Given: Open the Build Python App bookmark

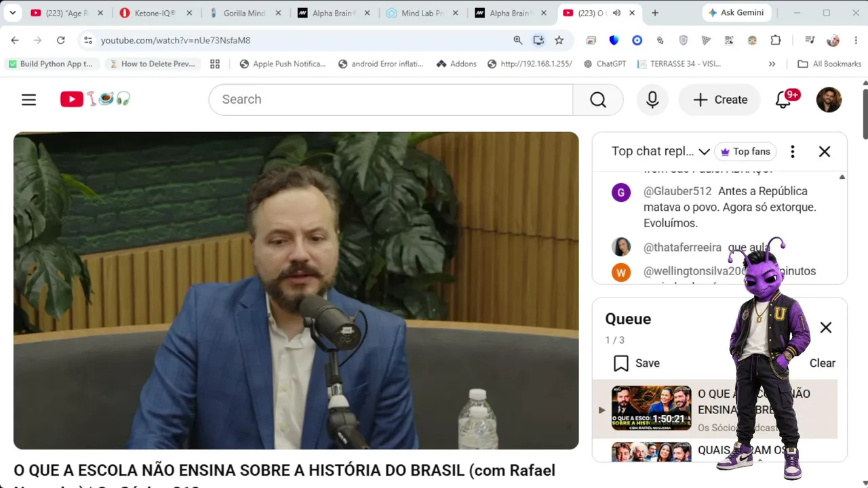Looking at the screenshot, I should [51, 64].
